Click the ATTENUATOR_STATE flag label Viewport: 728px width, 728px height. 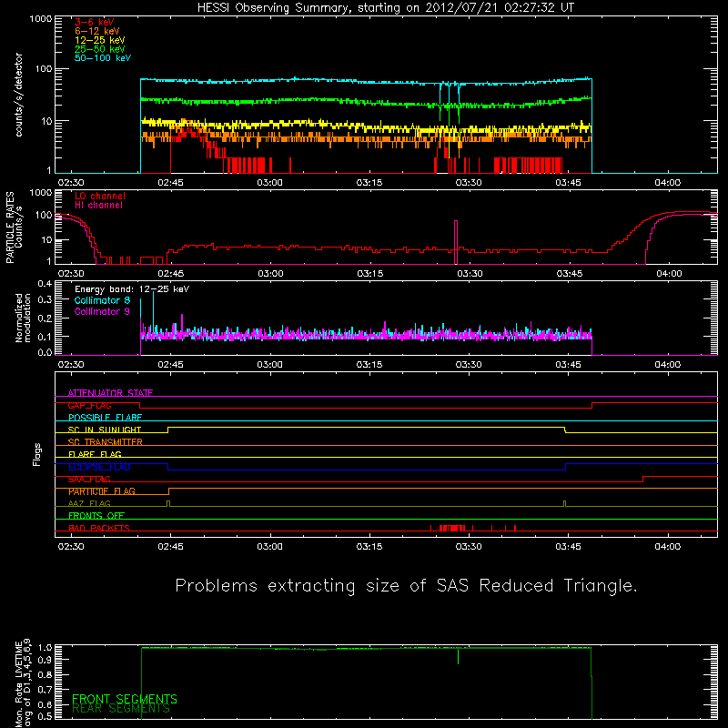110,393
